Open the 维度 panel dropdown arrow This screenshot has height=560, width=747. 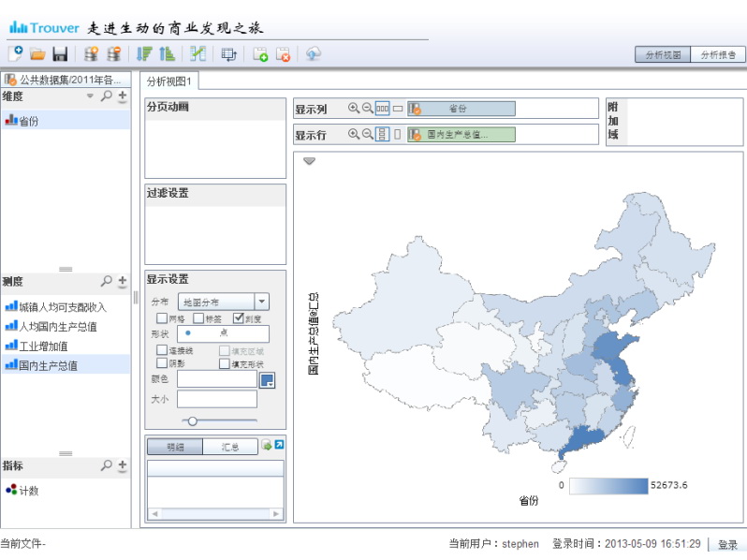(x=90, y=96)
